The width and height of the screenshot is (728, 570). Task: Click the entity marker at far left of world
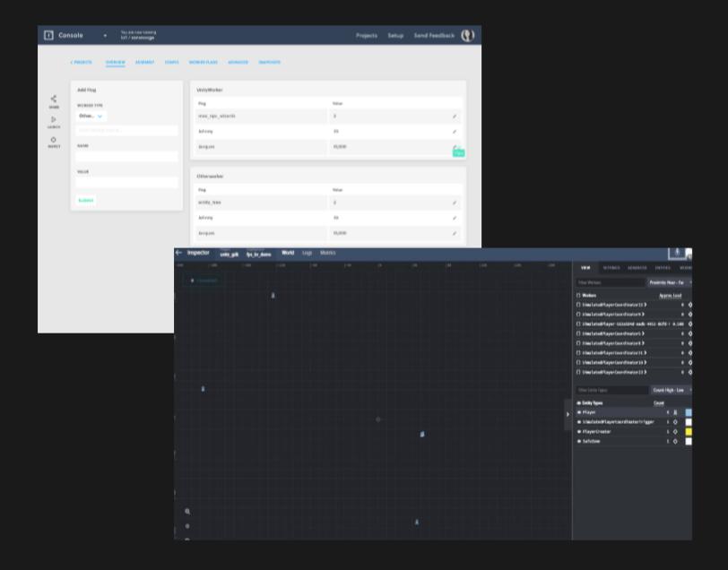point(203,389)
